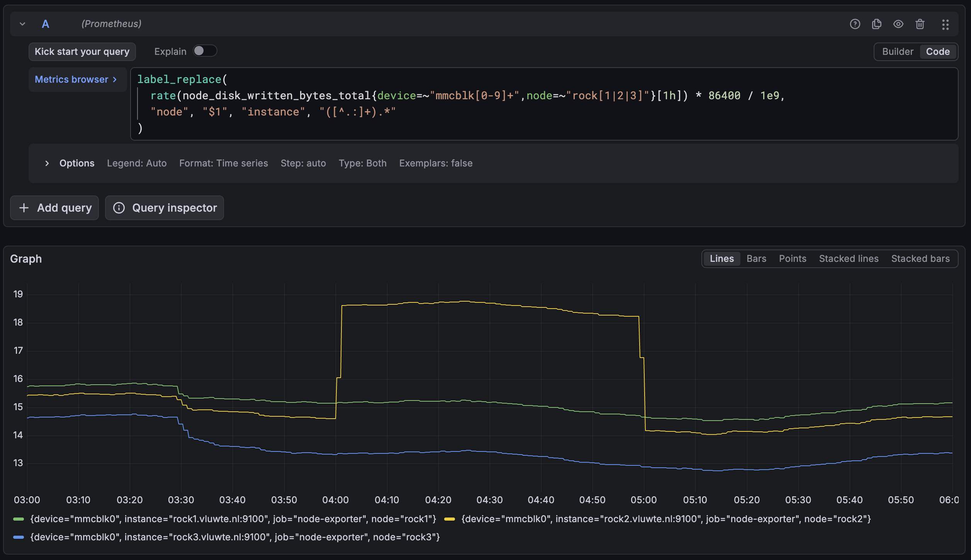This screenshot has width=971, height=560.
Task: Click the yellow rock2 legend swatch
Action: [450, 519]
